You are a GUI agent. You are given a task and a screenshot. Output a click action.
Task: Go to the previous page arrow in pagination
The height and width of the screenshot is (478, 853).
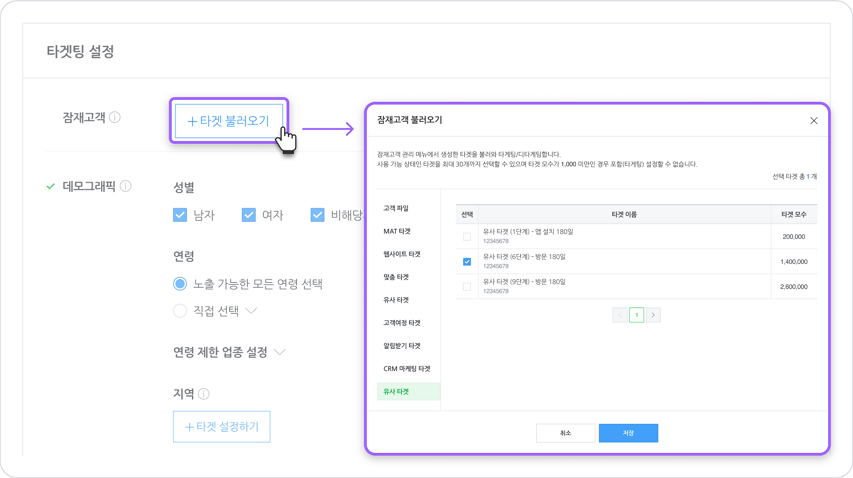(620, 315)
